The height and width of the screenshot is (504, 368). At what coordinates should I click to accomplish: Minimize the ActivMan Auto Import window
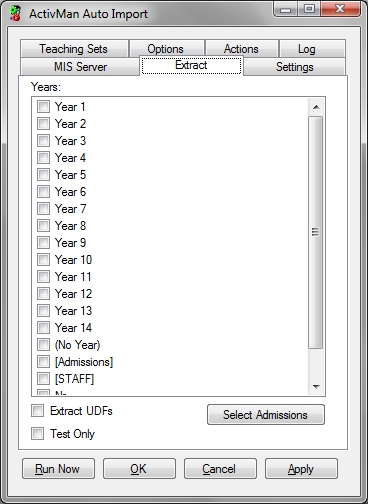285,10
